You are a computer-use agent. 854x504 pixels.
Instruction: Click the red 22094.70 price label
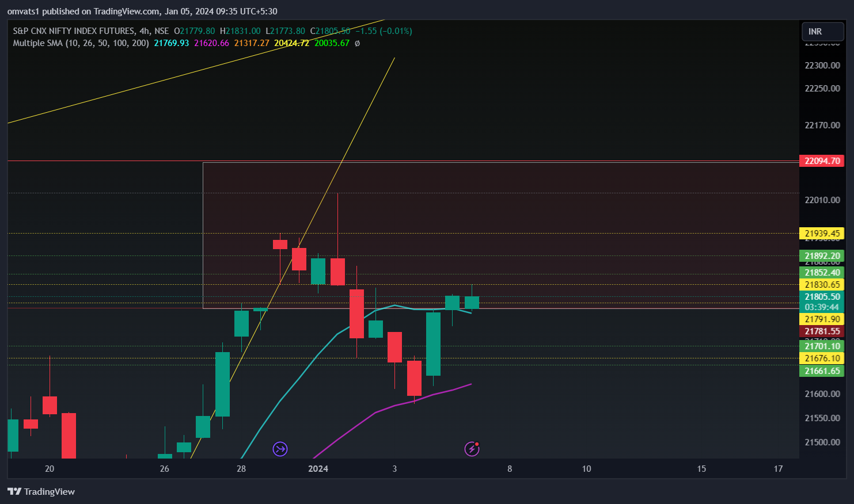[822, 161]
